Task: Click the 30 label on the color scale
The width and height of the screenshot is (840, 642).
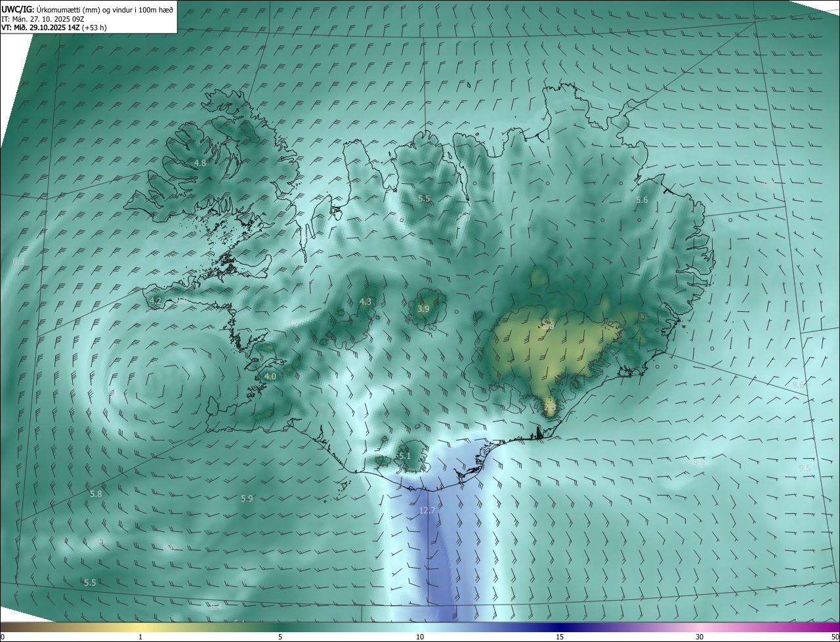Action: 700,637
